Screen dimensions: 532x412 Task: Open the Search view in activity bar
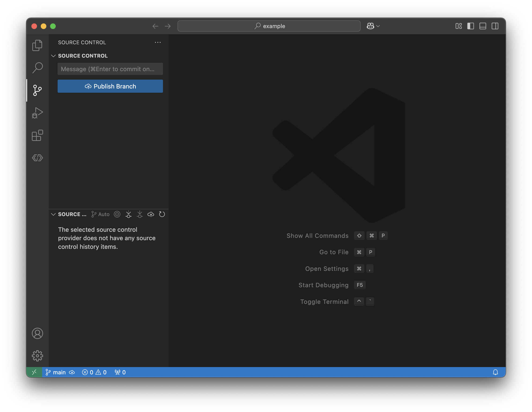pyautogui.click(x=37, y=68)
